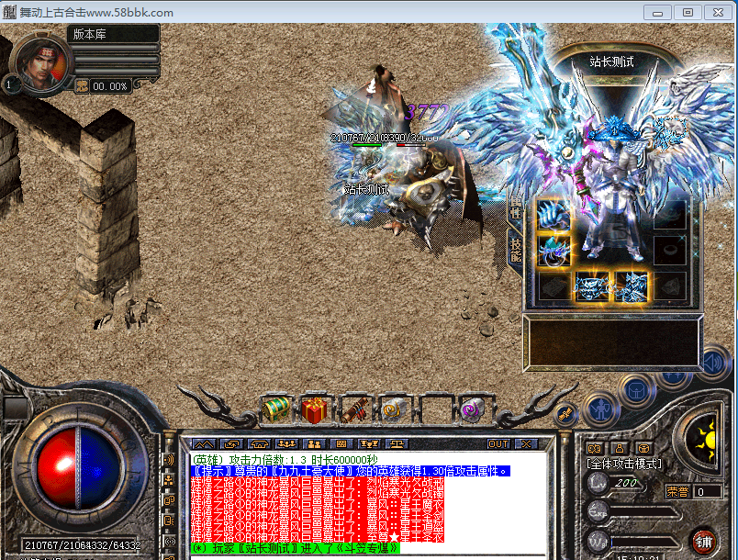Screen dimensions: 738x560
Task: Click the red and blue HP/MP orb
Action: [78, 468]
